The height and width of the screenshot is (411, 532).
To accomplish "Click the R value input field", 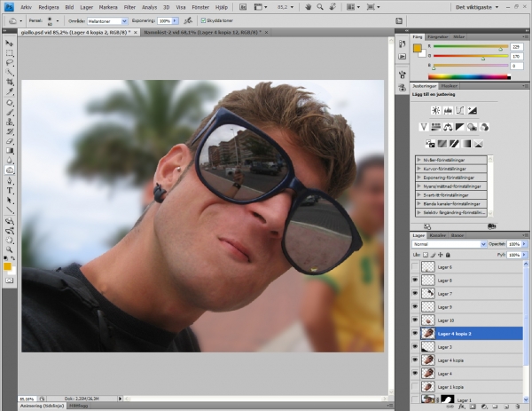I will pyautogui.click(x=516, y=47).
